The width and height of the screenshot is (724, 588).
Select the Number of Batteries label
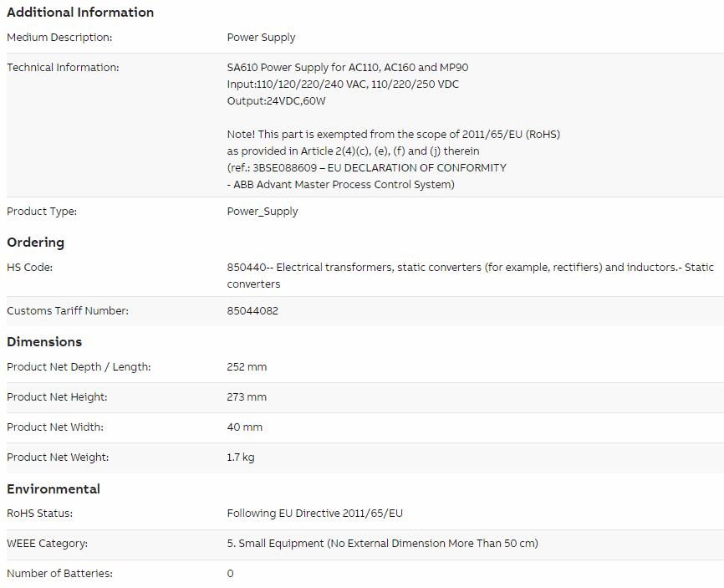(x=59, y=573)
